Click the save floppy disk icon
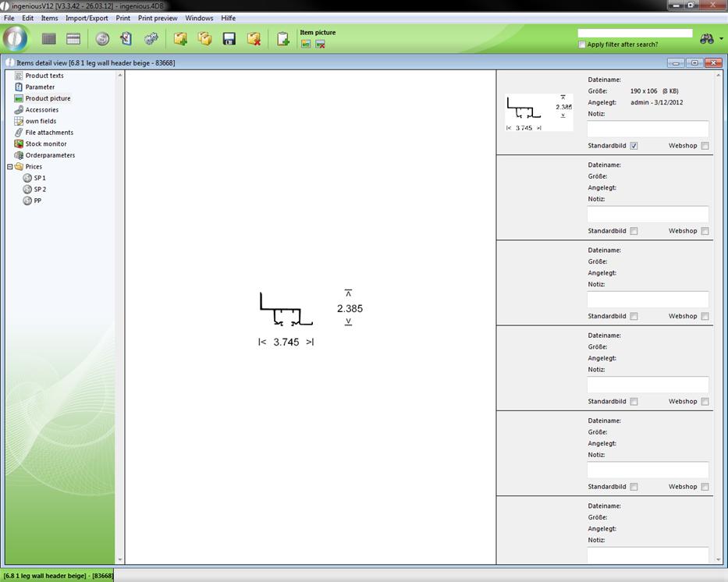The height and width of the screenshot is (582, 728). pyautogui.click(x=229, y=39)
